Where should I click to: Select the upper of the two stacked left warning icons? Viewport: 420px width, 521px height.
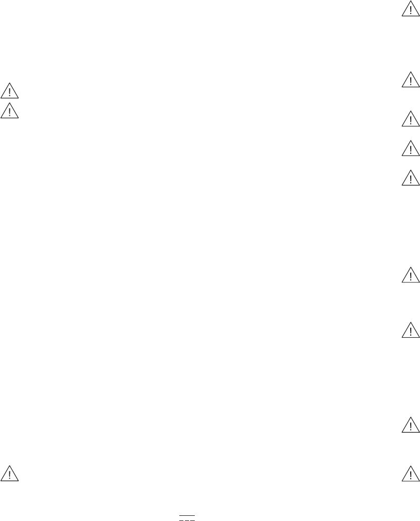tap(9, 91)
